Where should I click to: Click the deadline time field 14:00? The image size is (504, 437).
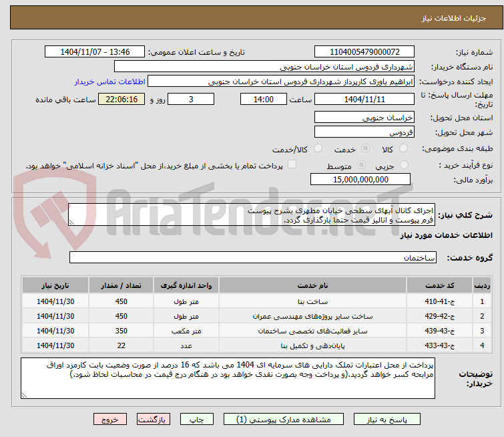(x=264, y=99)
